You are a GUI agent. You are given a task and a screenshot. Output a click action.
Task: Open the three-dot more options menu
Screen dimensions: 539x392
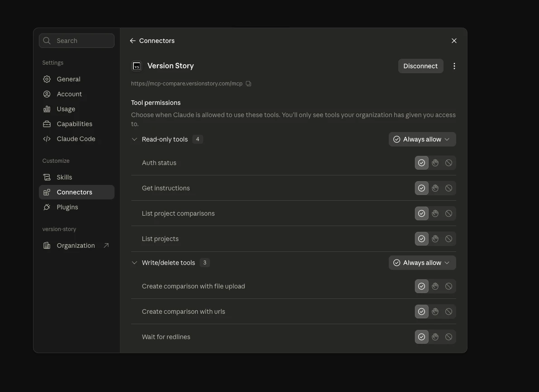(454, 66)
